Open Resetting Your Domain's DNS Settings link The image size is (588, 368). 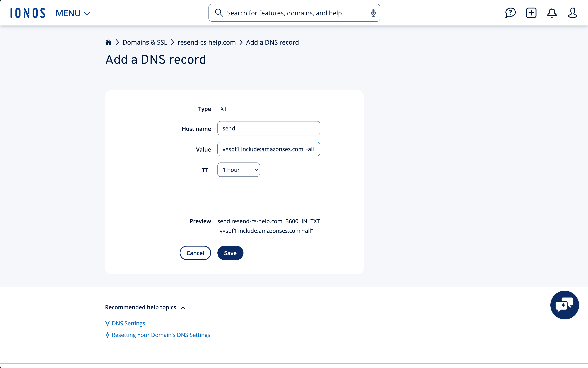click(161, 335)
